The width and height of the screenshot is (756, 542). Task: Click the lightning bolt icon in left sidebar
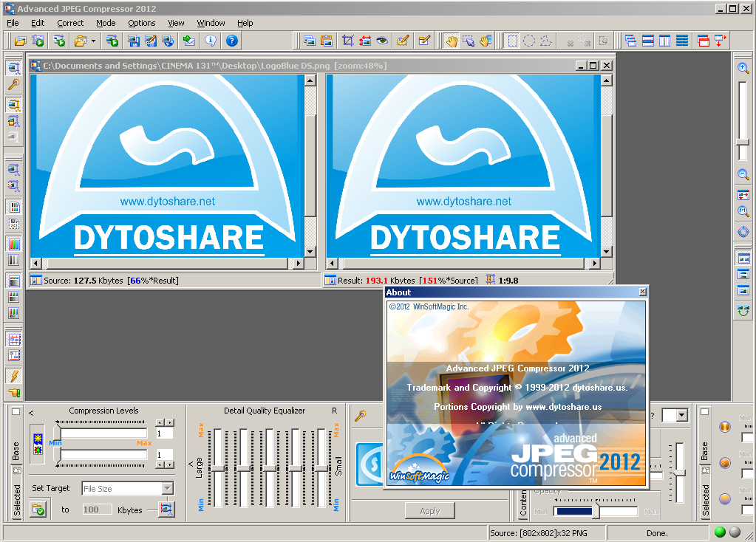[14, 376]
